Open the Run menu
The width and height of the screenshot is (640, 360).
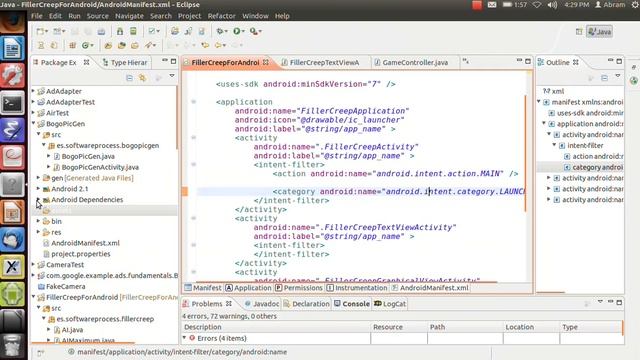(74, 16)
